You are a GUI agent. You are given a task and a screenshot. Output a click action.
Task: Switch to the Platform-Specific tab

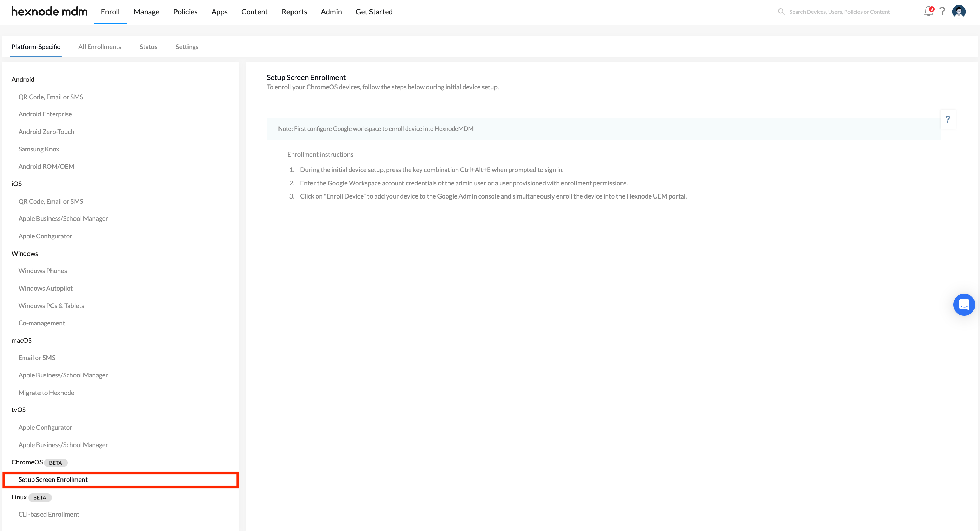[x=36, y=47]
